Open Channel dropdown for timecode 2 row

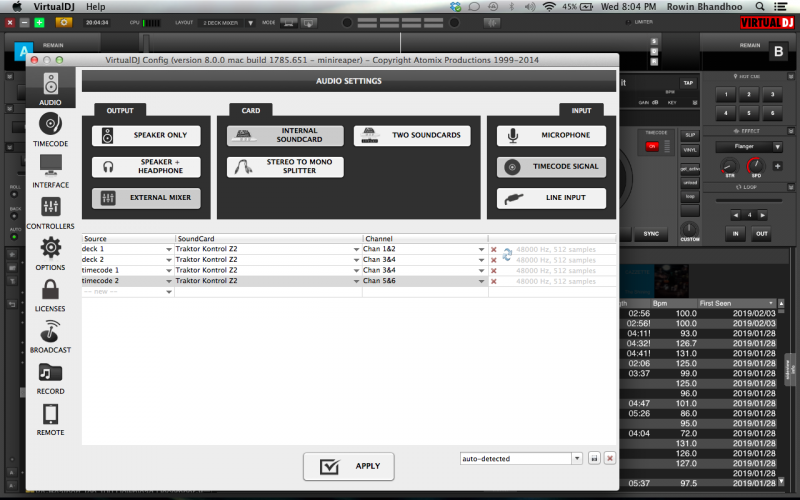481,281
